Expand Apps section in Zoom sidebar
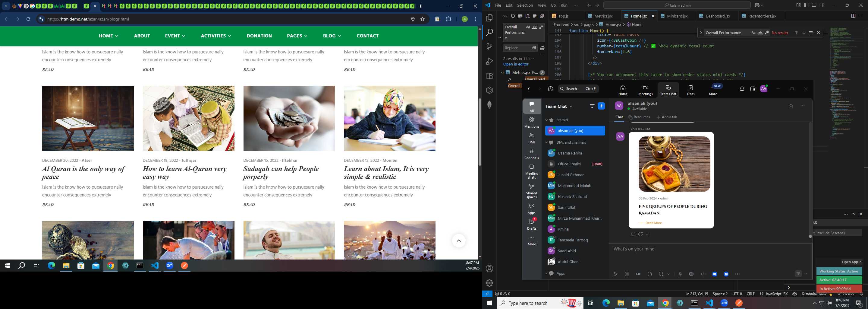The image size is (868, 309). (546, 274)
